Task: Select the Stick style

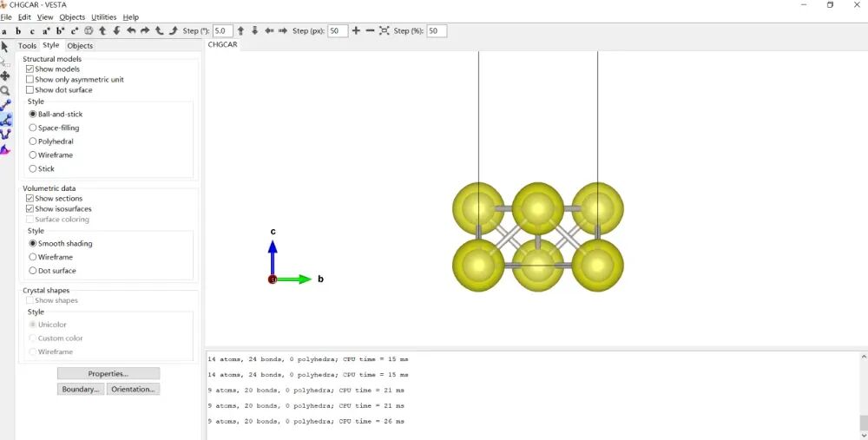Action: pos(33,169)
